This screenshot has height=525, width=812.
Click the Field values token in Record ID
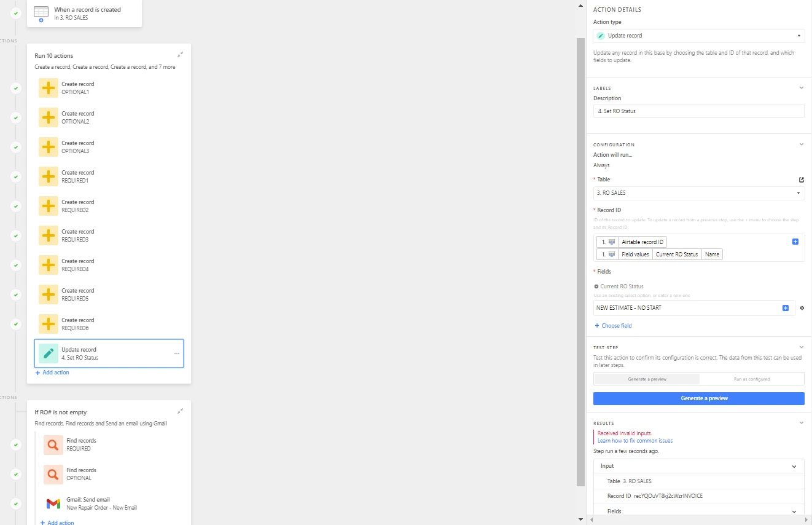pos(635,255)
